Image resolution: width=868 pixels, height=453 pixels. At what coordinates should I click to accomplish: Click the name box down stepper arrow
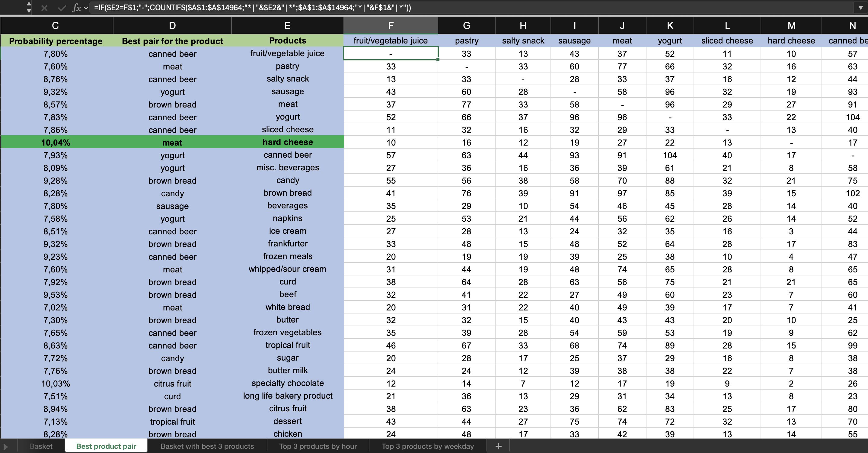[x=29, y=11]
